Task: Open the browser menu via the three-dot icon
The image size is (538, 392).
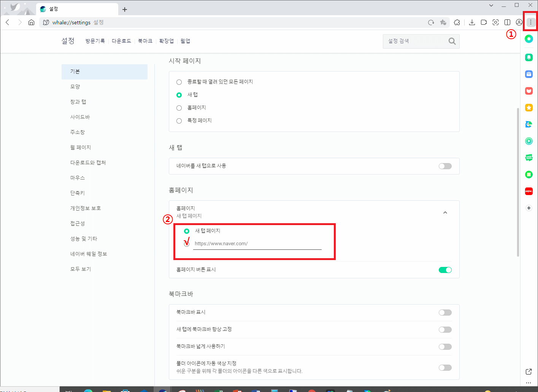Action: coord(530,22)
